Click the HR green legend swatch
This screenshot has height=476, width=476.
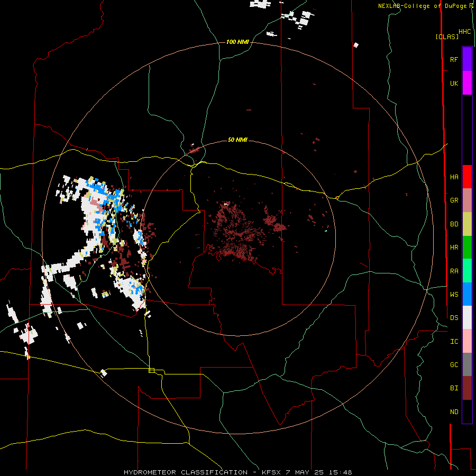point(467,248)
